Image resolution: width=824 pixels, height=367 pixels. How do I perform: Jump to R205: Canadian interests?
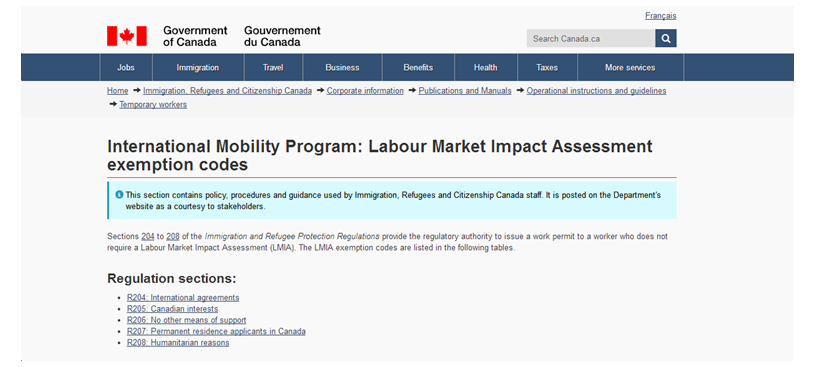pos(172,309)
